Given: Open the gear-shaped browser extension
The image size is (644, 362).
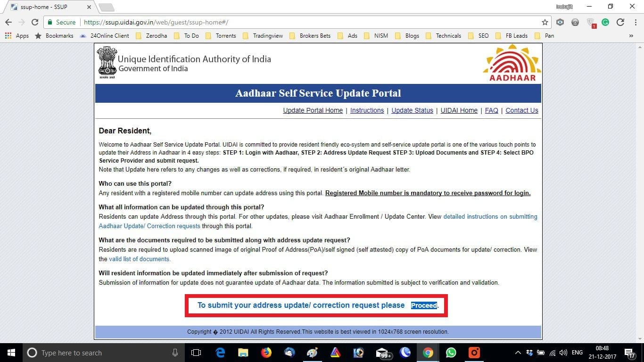Looking at the screenshot, I should [x=575, y=22].
